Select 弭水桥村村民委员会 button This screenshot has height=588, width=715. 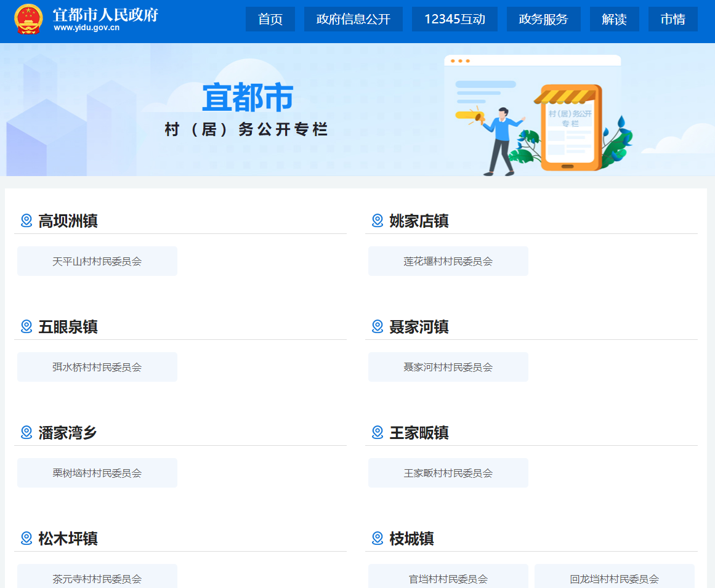pos(97,367)
